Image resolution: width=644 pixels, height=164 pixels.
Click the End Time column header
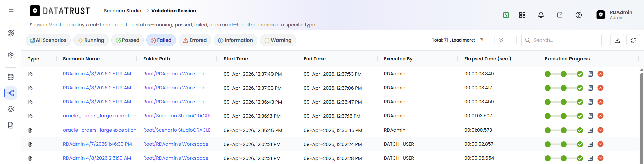[314, 59]
